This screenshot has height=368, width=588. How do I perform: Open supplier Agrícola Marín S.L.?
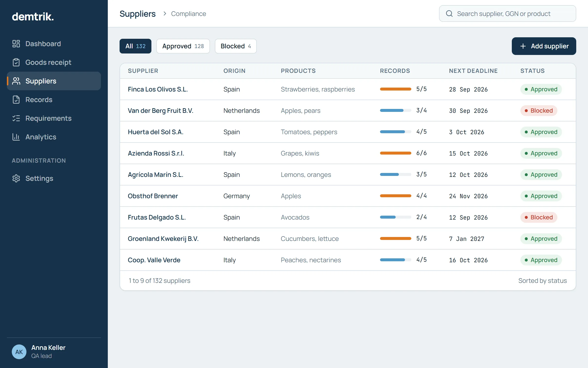[x=156, y=175]
